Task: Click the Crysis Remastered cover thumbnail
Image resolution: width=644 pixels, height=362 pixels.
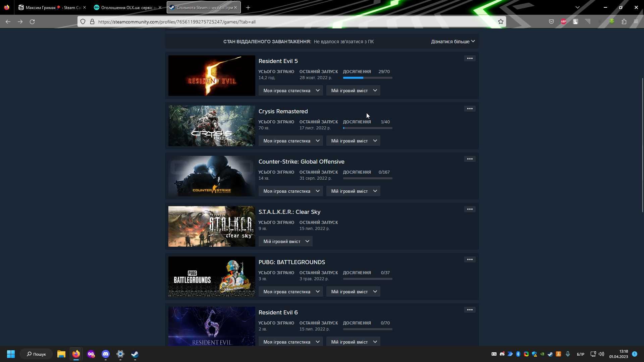Action: pos(212,126)
